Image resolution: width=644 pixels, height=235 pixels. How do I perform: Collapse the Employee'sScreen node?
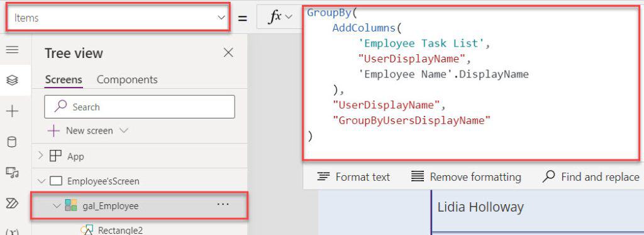tap(41, 181)
